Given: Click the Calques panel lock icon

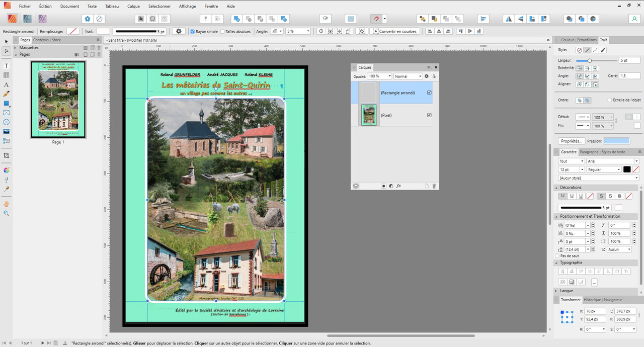Looking at the screenshot, I should pyautogui.click(x=434, y=76).
